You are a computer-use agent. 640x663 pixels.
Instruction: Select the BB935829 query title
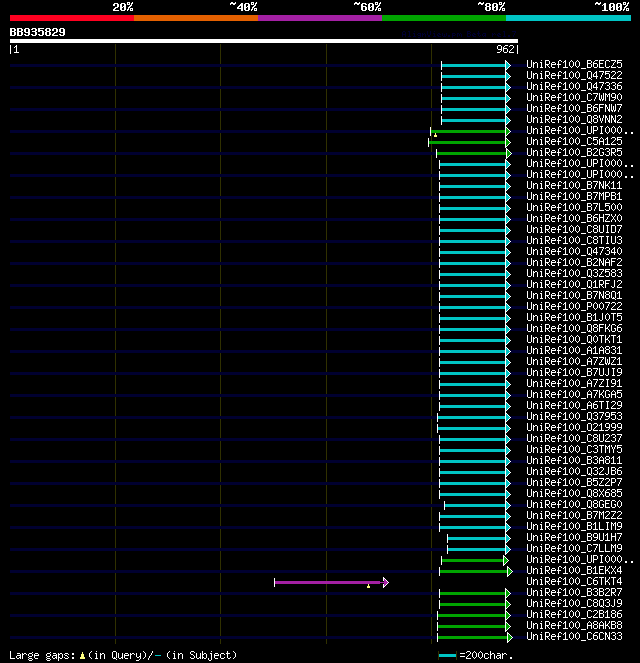38,33
